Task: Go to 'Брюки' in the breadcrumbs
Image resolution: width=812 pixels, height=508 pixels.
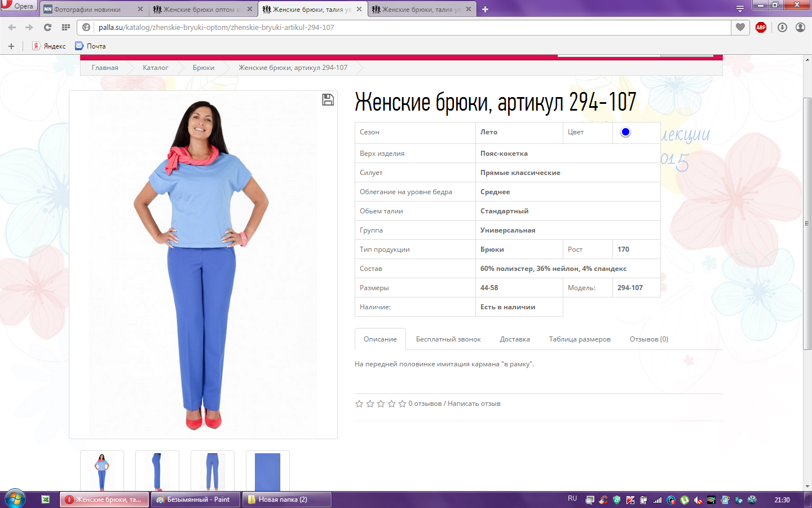Action: (204, 68)
